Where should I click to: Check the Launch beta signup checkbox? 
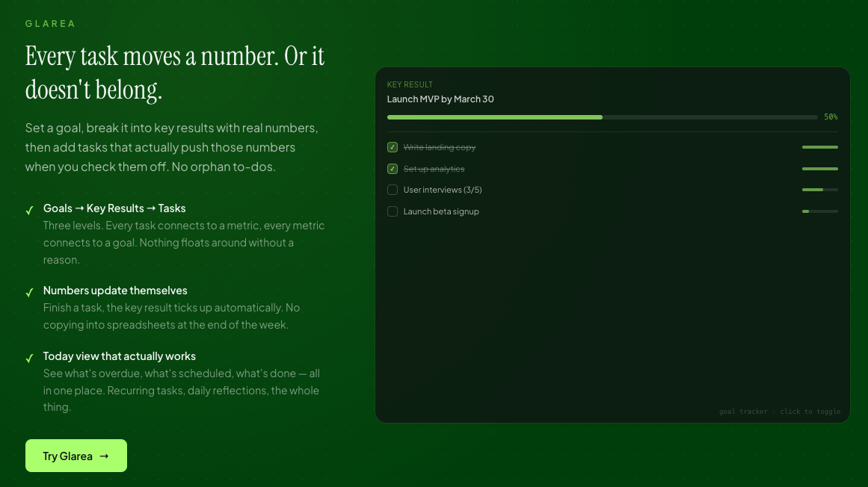[393, 211]
